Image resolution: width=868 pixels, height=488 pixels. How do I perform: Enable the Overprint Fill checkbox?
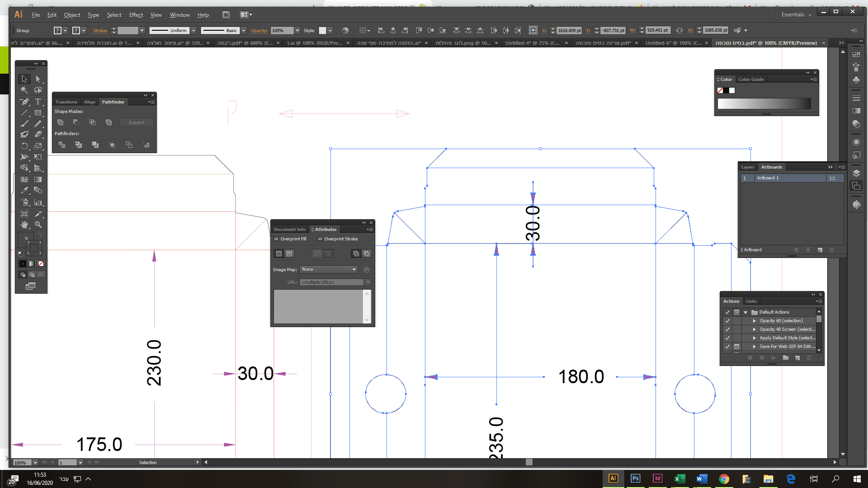click(x=276, y=239)
